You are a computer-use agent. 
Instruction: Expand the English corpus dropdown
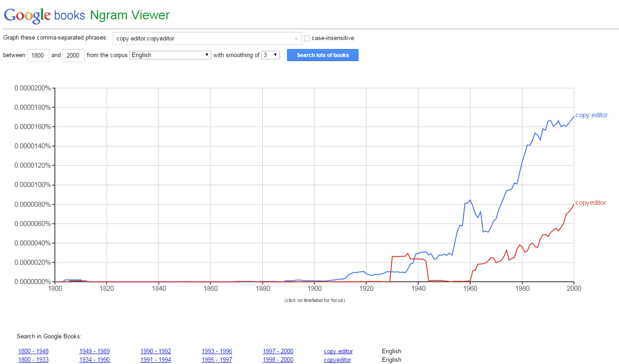coord(170,55)
